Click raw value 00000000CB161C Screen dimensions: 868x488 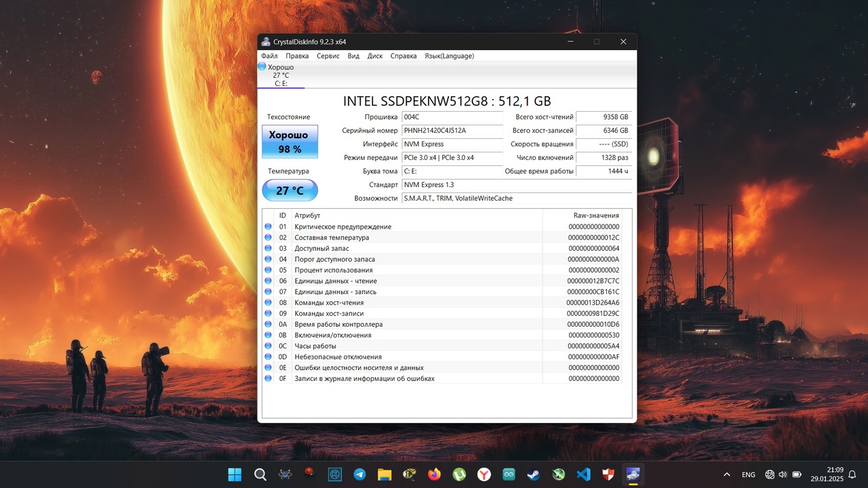[x=593, y=291]
